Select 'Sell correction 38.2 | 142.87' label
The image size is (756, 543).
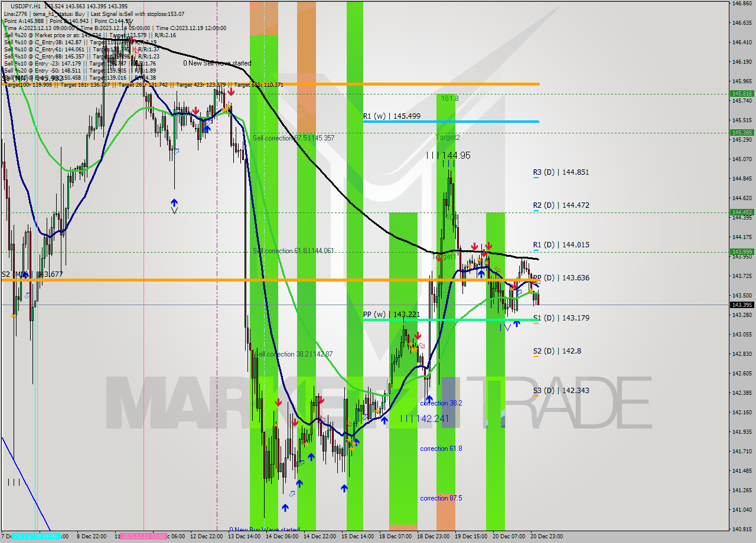[294, 354]
